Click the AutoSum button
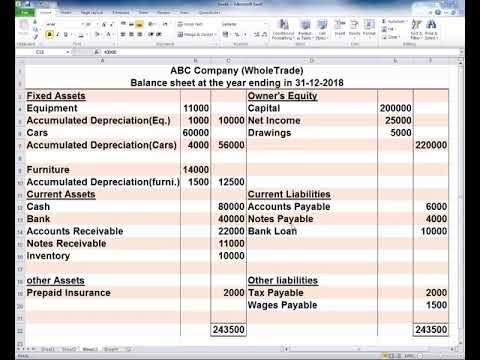This screenshot has width=480, height=360. pyautogui.click(x=395, y=21)
